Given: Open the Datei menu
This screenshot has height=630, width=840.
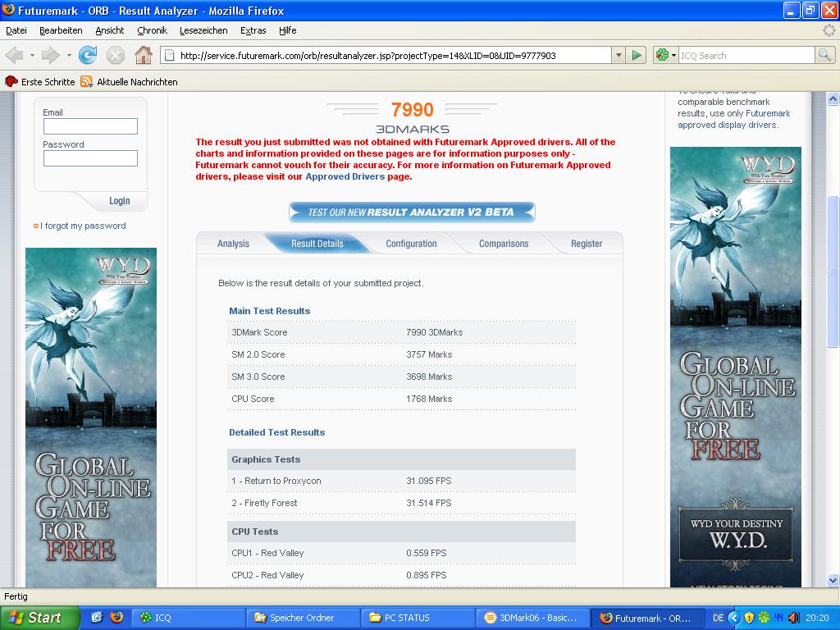Looking at the screenshot, I should click(16, 30).
